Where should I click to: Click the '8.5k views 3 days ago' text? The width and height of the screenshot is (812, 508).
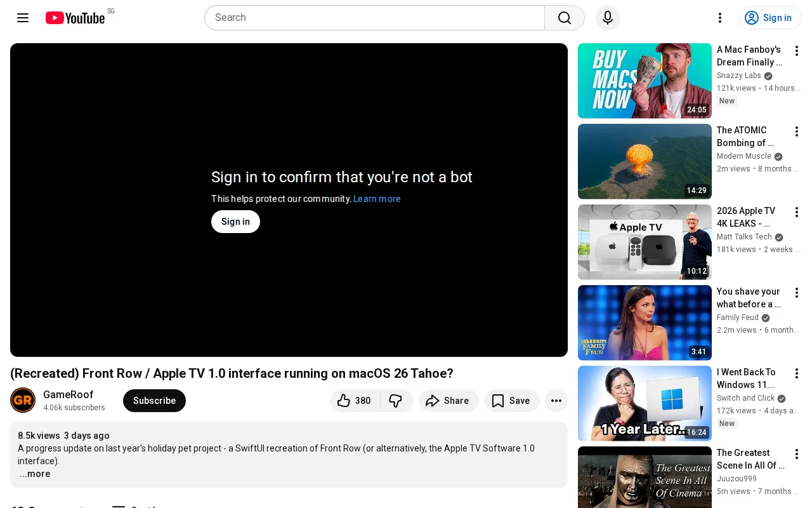pos(63,436)
